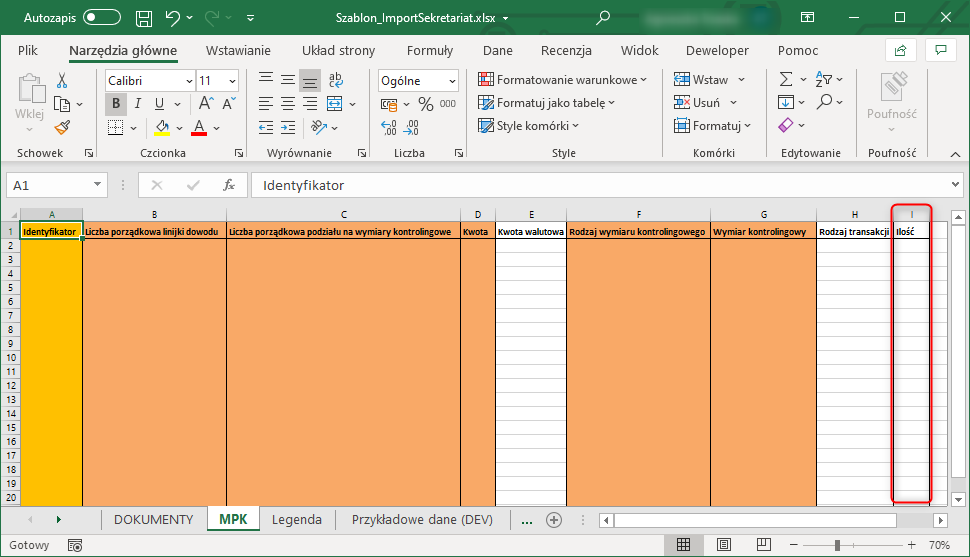Click the Format Painter brush icon

[62, 127]
